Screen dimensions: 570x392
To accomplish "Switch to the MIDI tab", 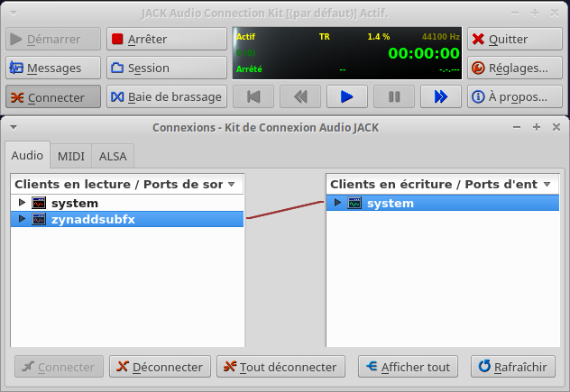I will pos(71,156).
